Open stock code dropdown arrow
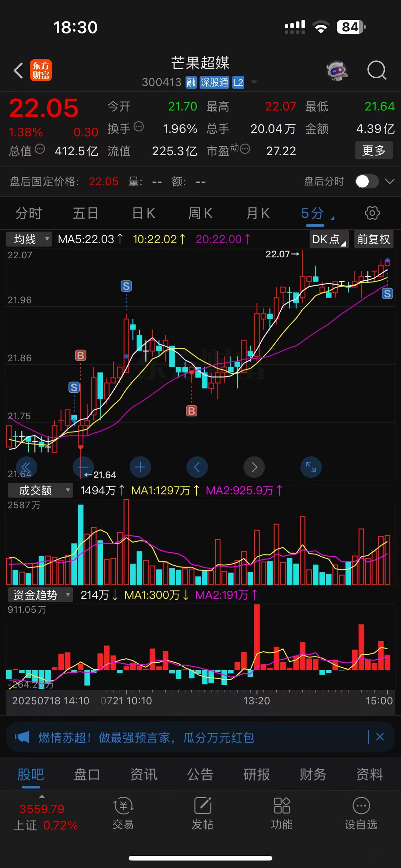 pyautogui.click(x=254, y=82)
